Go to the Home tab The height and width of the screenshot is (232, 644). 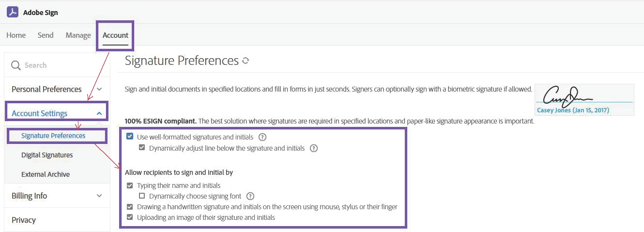coord(16,35)
